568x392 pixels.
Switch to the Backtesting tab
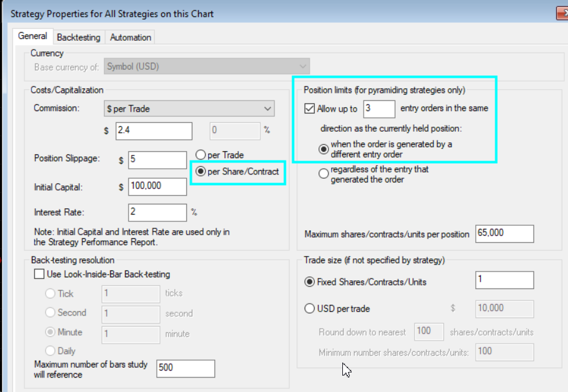(x=78, y=38)
